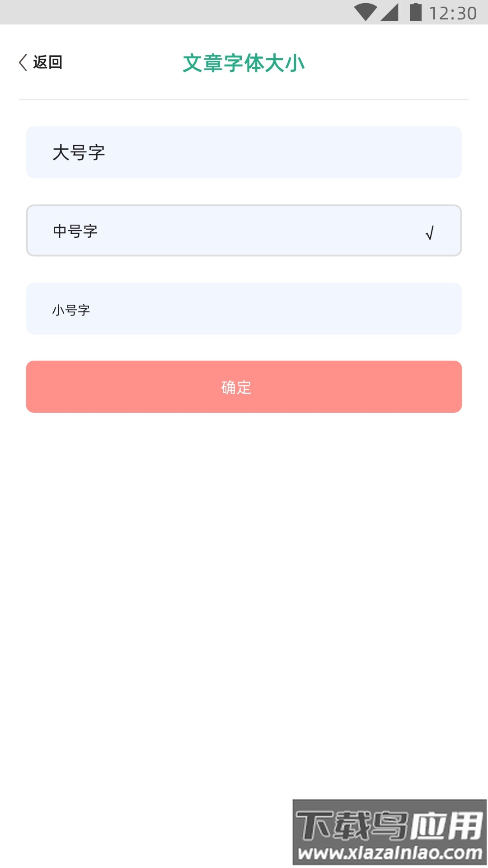
Task: Tap the 返回 back label
Action: [47, 62]
